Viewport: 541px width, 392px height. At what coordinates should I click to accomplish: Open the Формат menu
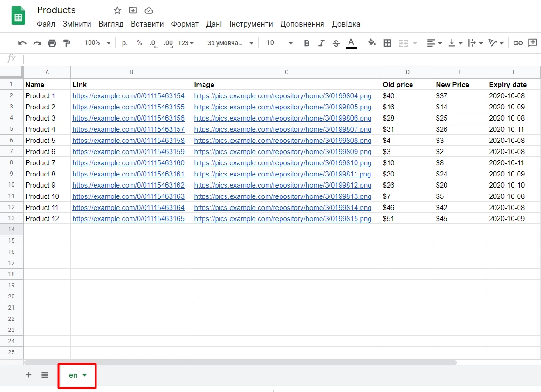point(185,24)
